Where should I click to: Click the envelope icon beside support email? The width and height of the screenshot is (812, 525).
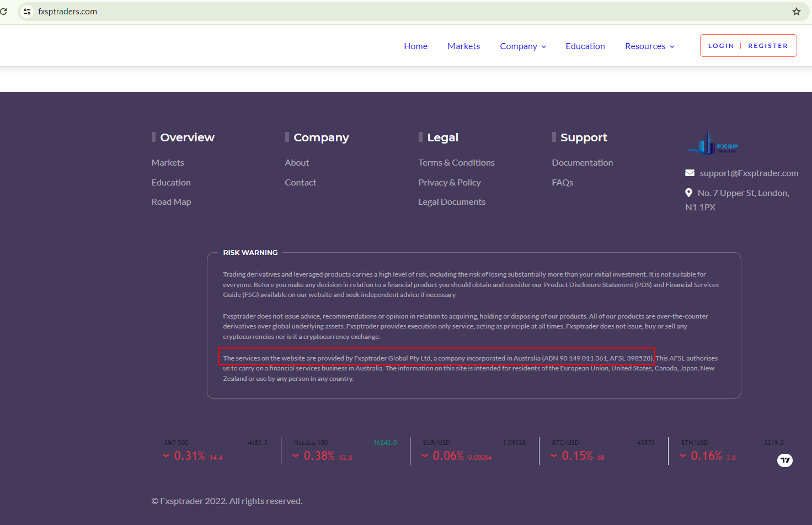690,173
